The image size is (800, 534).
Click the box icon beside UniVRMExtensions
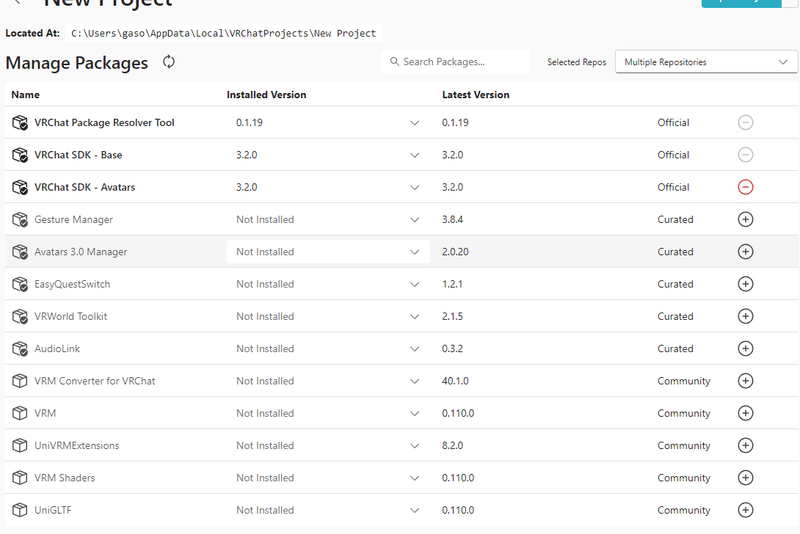pos(20,445)
